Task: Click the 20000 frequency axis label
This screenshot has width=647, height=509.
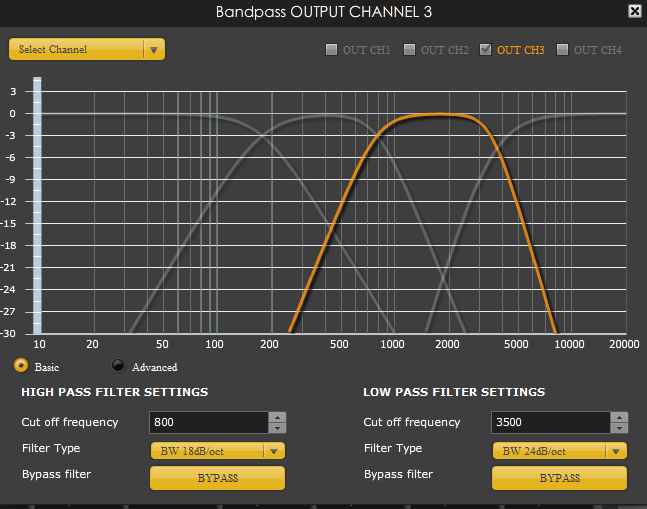Action: point(624,344)
